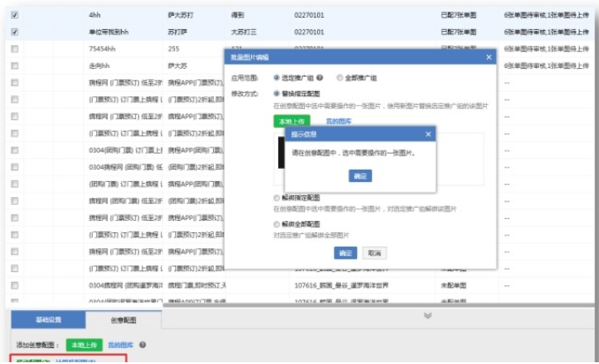This screenshot has height=364, width=599.
Task: Click the help icon next to bottom 我的图库
Action: 142,345
